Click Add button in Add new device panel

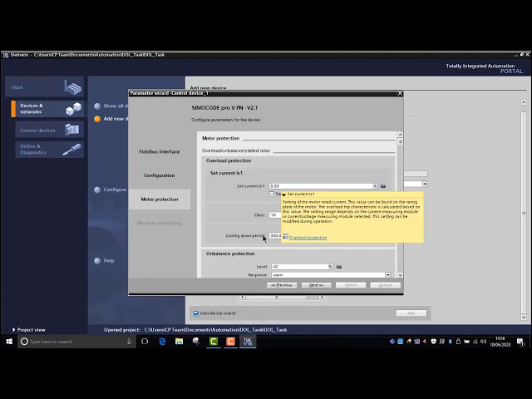411,313
